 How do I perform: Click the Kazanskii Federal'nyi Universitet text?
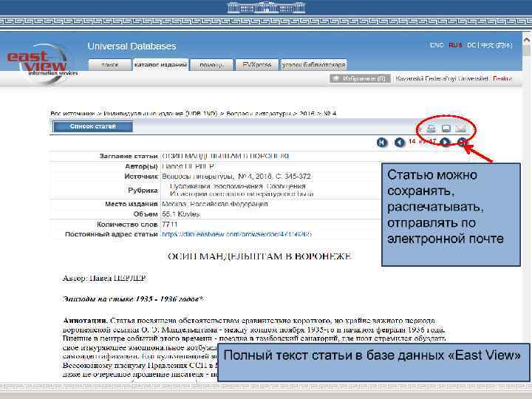coord(442,79)
